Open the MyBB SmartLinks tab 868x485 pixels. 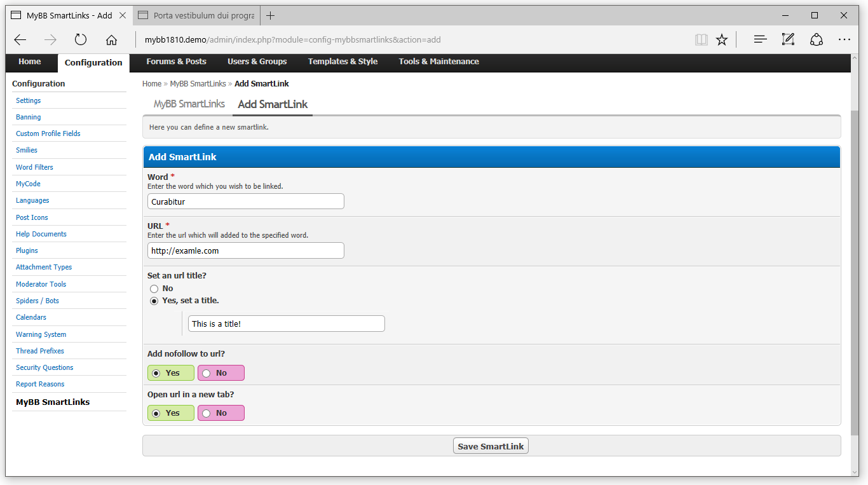(189, 104)
